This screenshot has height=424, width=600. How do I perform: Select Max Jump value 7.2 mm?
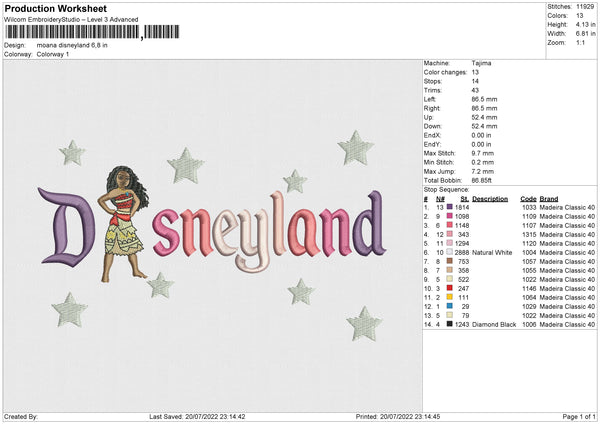[x=483, y=171]
